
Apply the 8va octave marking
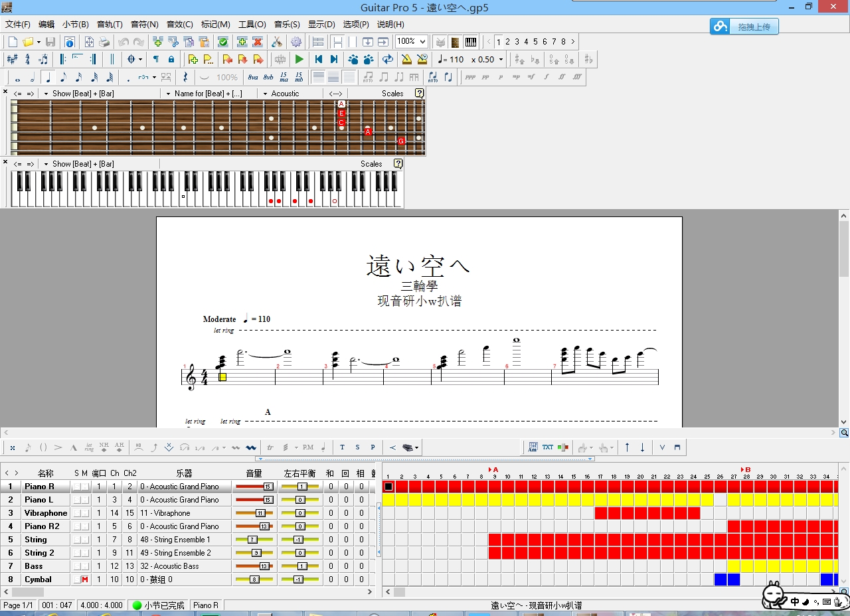click(253, 77)
